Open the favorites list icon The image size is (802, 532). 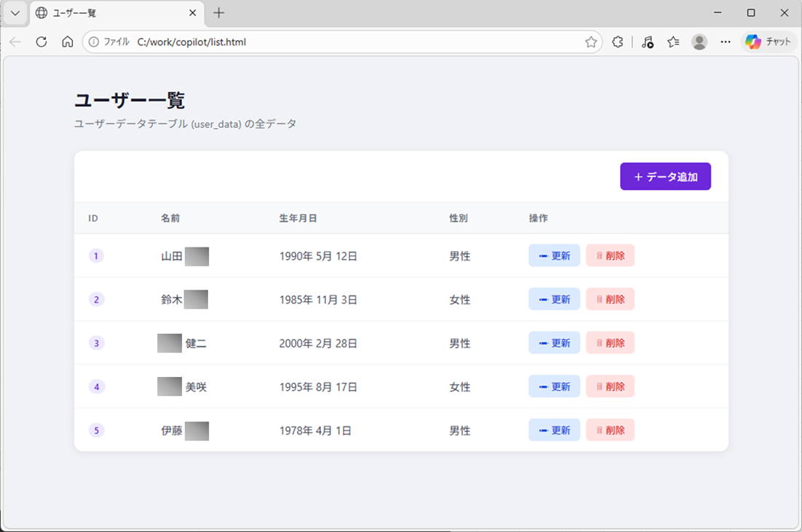tap(673, 42)
